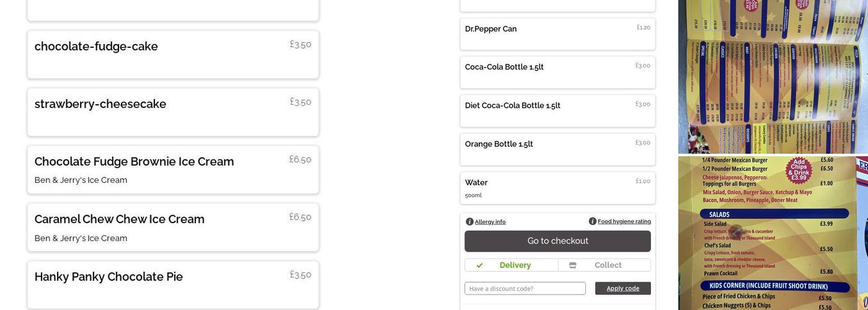The height and width of the screenshot is (310, 868).
Task: Click the info icon beside Allergy info
Action: pyautogui.click(x=469, y=222)
